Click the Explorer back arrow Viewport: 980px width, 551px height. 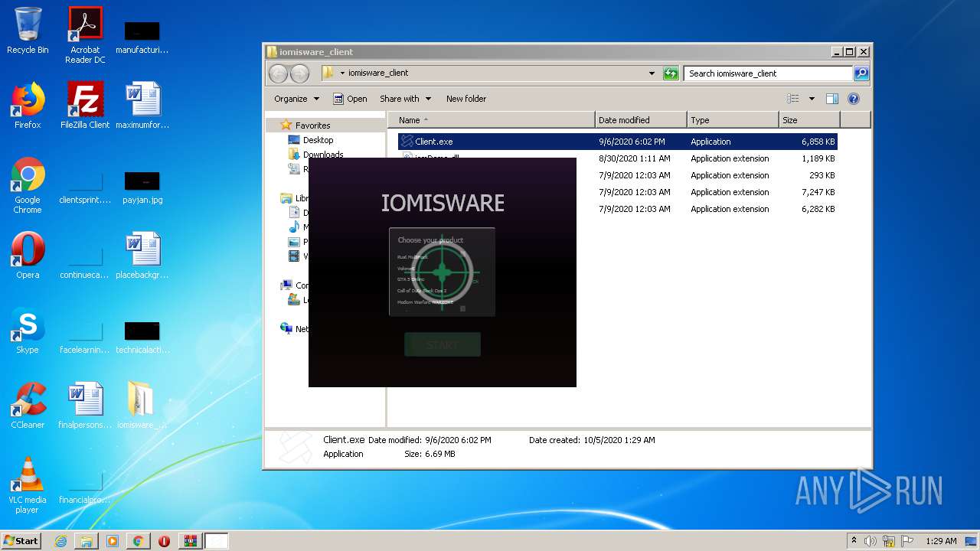278,73
